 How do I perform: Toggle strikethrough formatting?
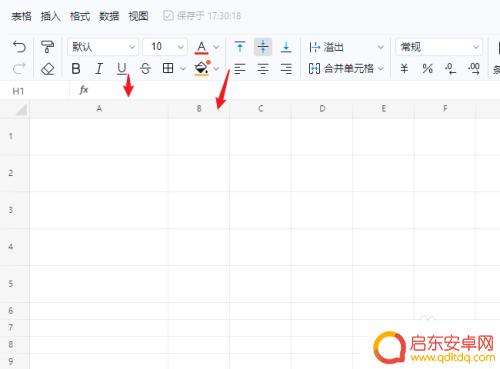pos(145,69)
